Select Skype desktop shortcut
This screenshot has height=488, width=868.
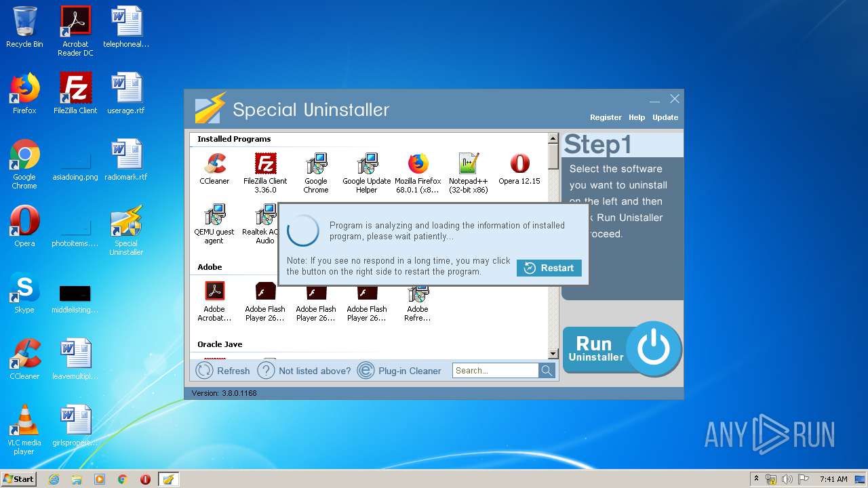(24, 293)
